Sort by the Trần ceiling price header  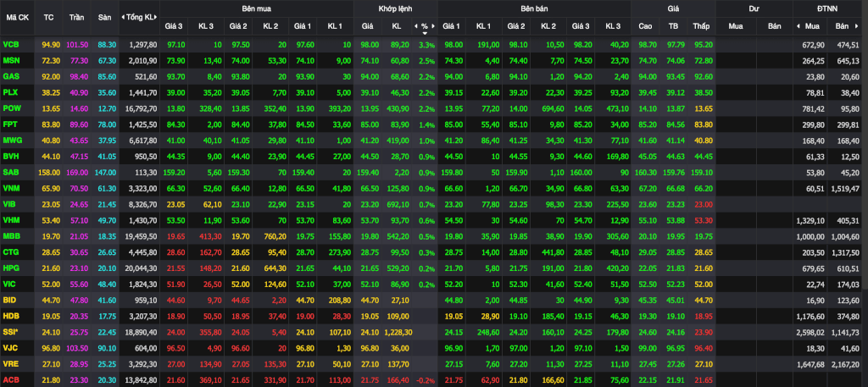click(x=76, y=17)
